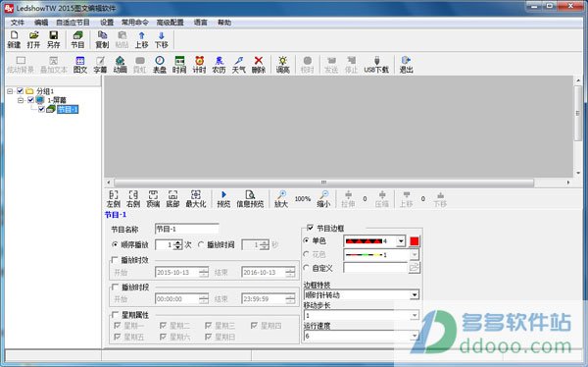Open the 边框特技 effect dropdown
Viewport: 588px width, 367px height.
pos(414,295)
